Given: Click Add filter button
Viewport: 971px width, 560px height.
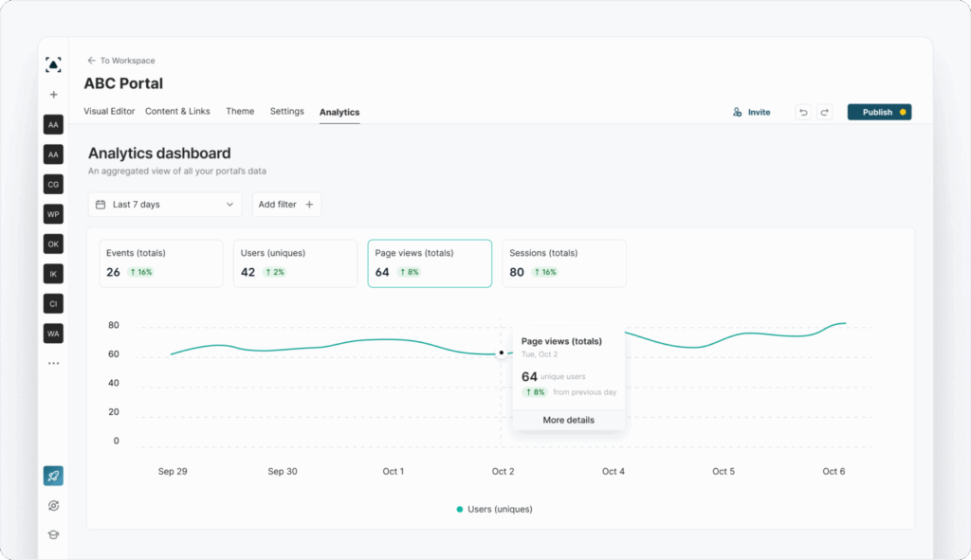Looking at the screenshot, I should (286, 205).
